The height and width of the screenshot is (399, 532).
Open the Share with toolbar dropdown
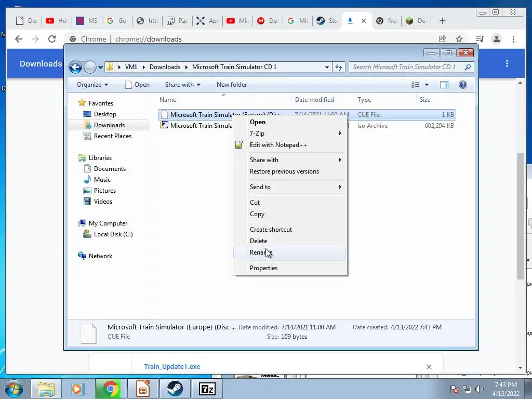(x=182, y=85)
